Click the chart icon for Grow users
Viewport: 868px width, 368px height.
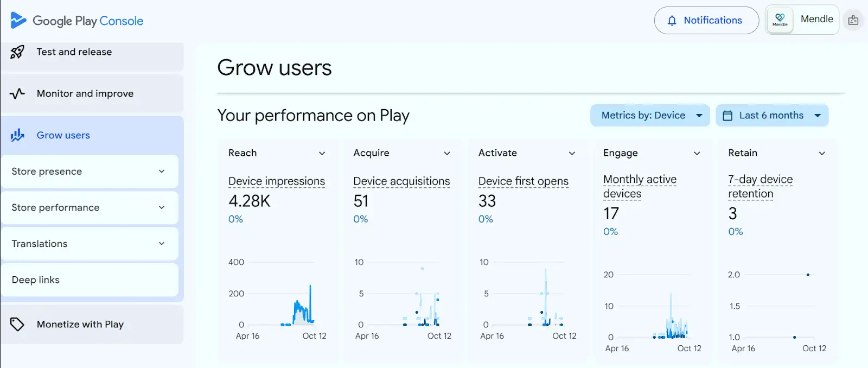[17, 135]
